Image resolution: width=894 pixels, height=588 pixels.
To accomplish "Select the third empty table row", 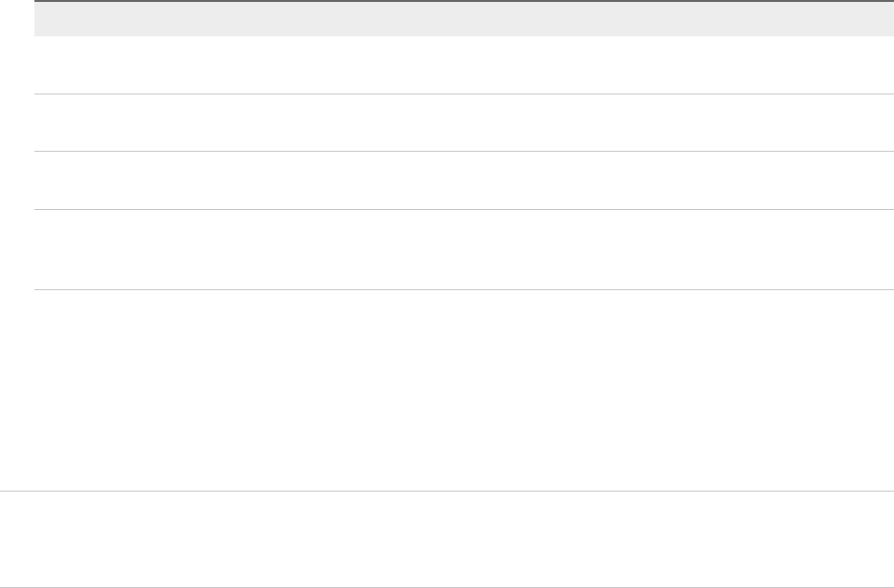I will click(x=464, y=180).
